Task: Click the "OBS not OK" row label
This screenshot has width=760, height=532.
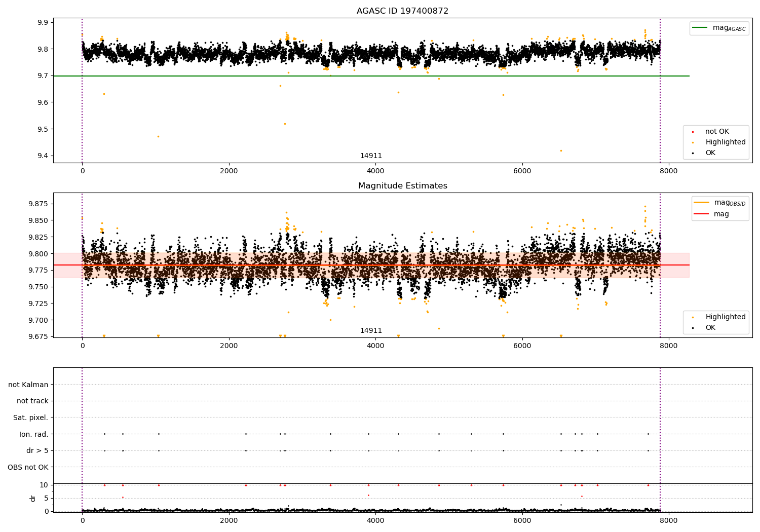Action: [x=28, y=467]
